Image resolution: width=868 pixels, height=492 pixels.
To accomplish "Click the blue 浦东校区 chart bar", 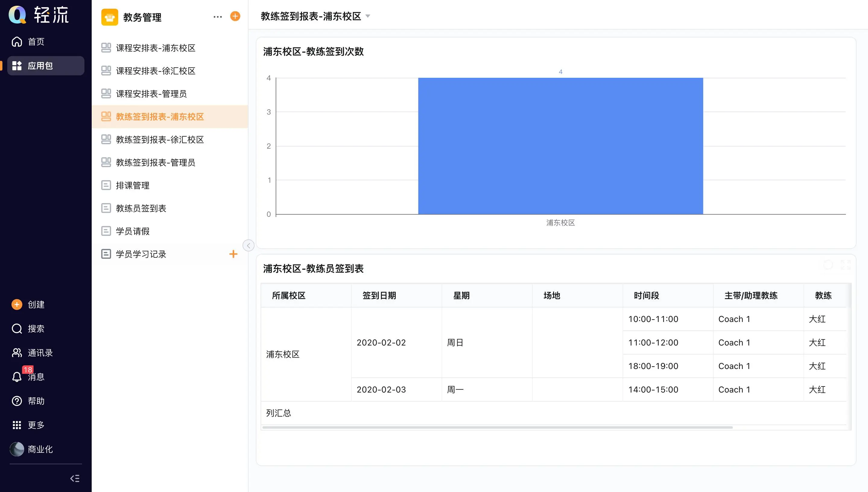I will click(x=560, y=146).
